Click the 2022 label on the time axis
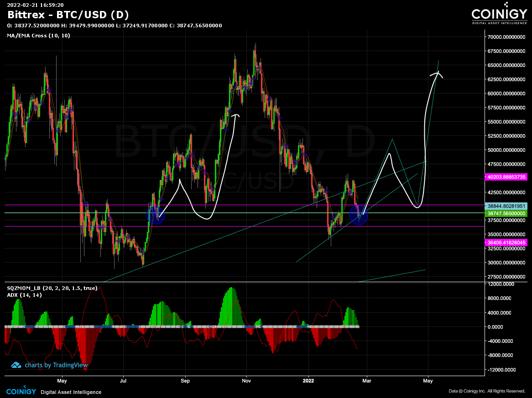Viewport: 532px width, 398px height. pyautogui.click(x=308, y=381)
